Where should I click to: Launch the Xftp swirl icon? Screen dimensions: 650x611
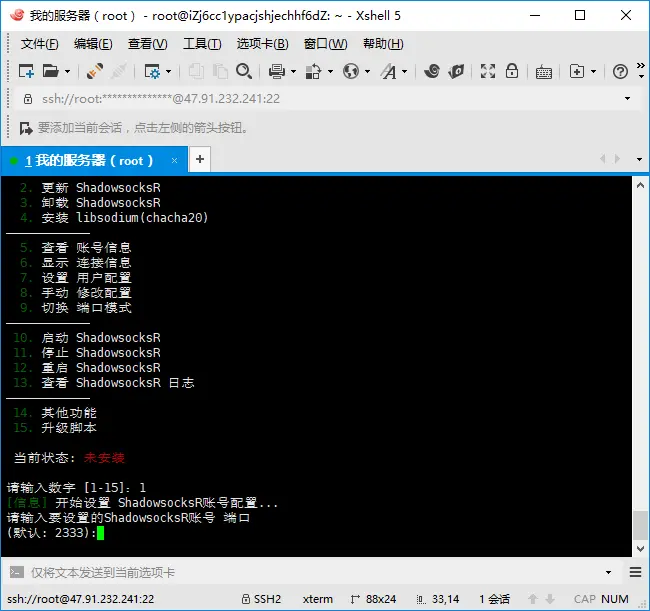click(x=432, y=71)
